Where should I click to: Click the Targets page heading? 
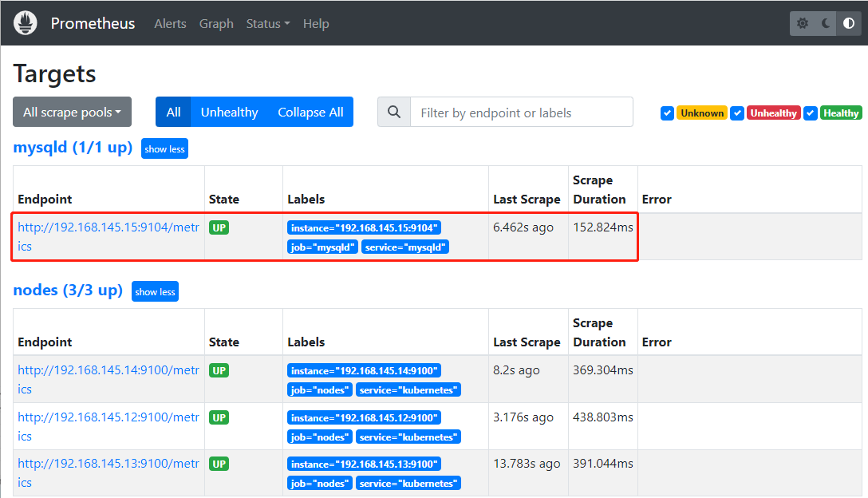(x=55, y=74)
